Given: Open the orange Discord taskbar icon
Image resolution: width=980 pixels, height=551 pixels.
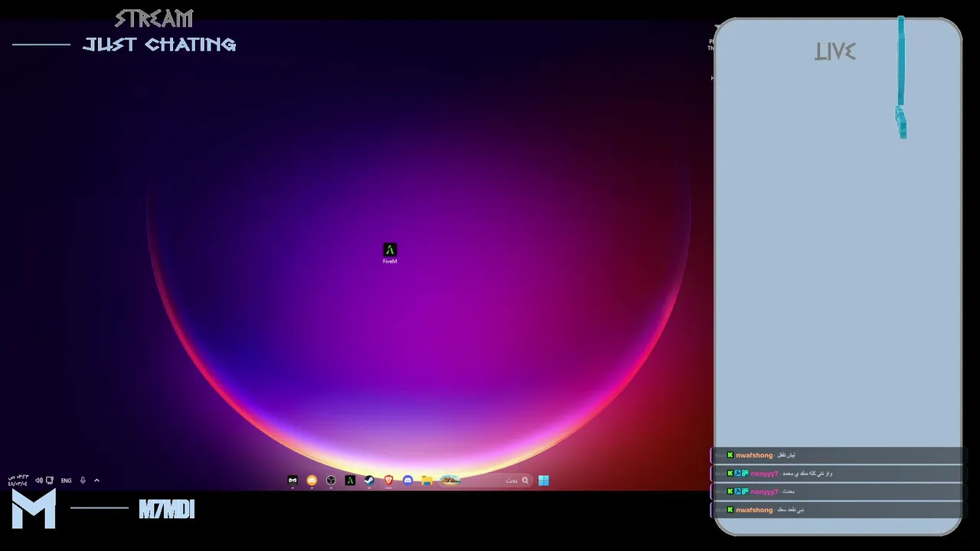Looking at the screenshot, I should point(312,481).
